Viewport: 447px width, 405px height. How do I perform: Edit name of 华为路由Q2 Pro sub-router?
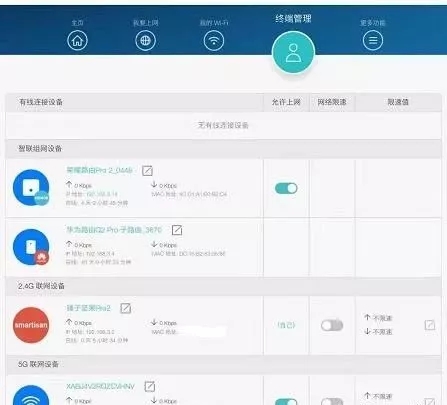click(x=177, y=230)
